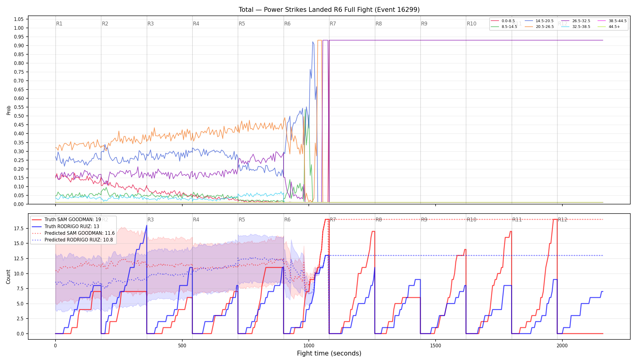This screenshot has width=637, height=364.
Task: Click the 1000 x-axis tick label
Action: [x=309, y=345]
